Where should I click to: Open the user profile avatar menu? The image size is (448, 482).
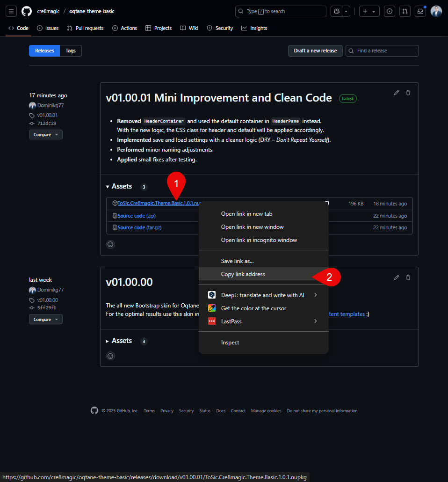(x=436, y=11)
